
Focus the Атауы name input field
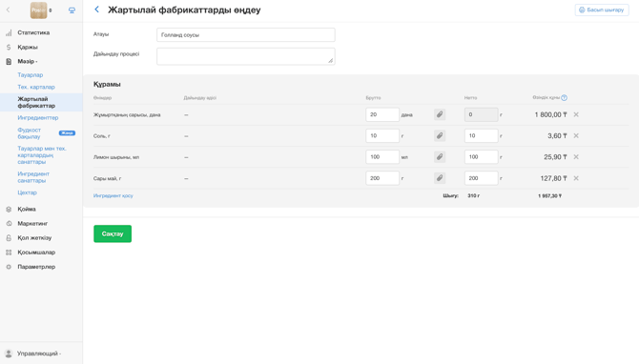tap(246, 34)
